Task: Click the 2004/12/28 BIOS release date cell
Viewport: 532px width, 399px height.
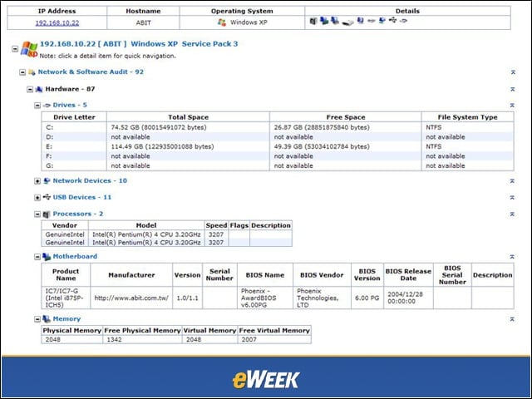Action: (408, 298)
